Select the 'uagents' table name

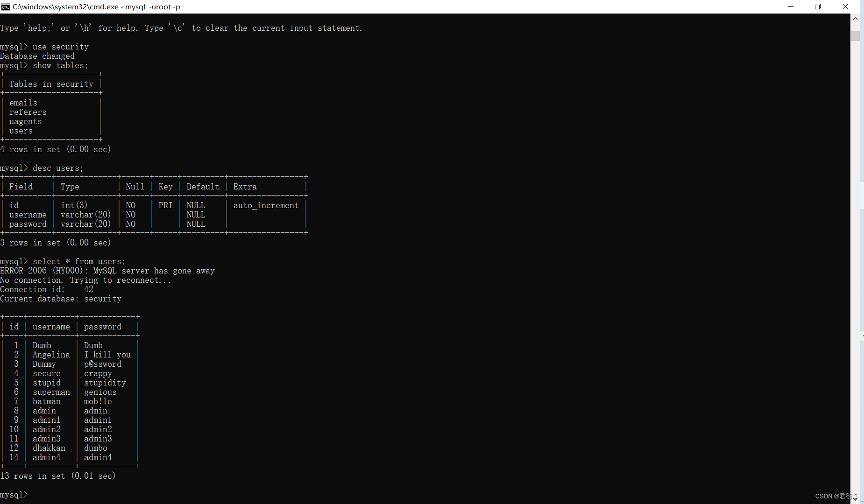coord(26,121)
